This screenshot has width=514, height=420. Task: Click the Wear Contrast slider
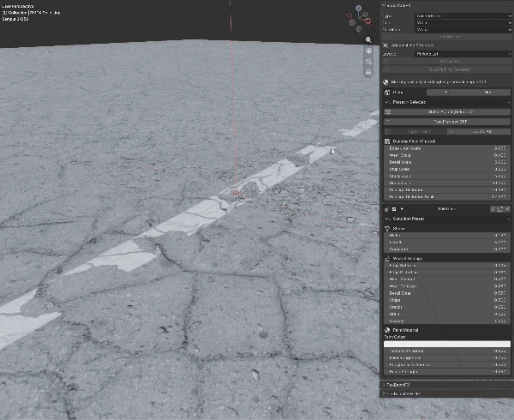(447, 286)
